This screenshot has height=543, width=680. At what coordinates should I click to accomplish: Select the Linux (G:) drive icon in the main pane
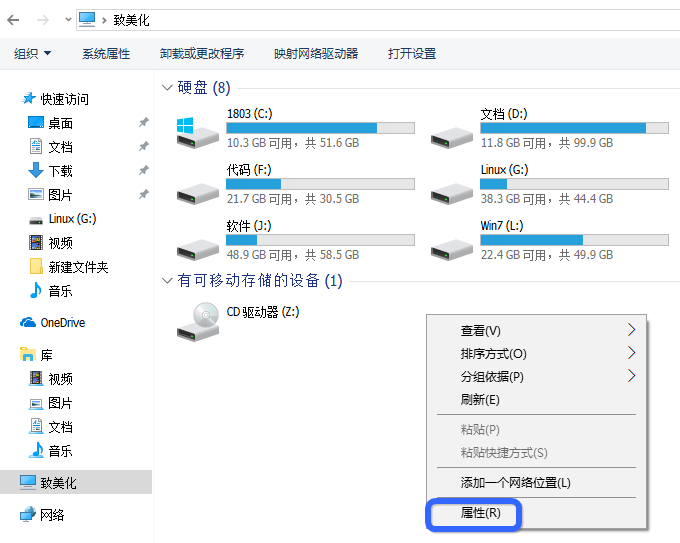pos(451,193)
